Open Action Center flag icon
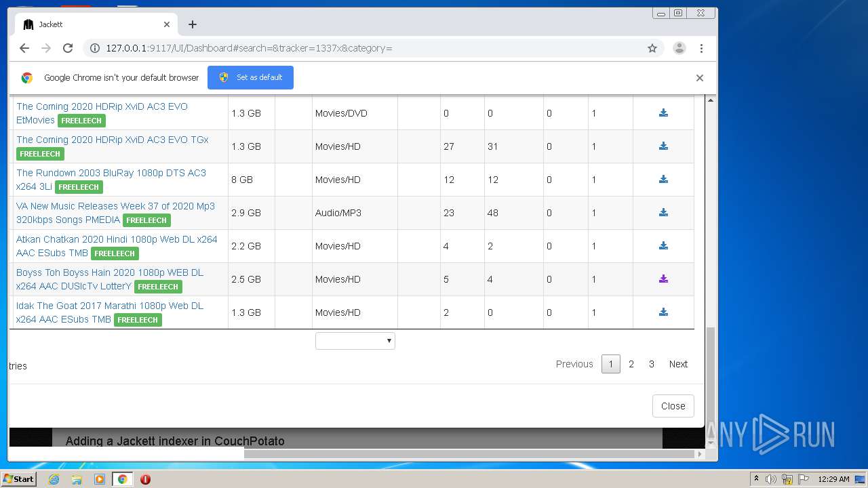Viewport: 868px width, 488px height. point(803,479)
